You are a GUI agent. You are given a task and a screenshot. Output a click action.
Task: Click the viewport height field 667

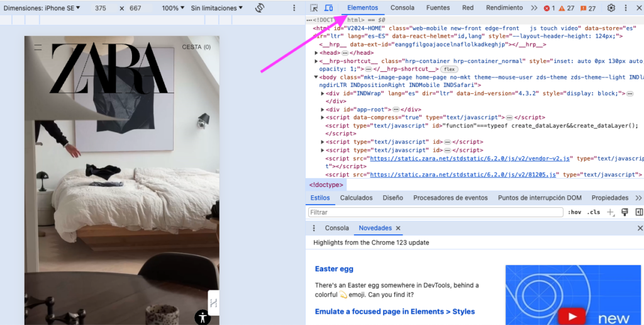click(x=135, y=8)
